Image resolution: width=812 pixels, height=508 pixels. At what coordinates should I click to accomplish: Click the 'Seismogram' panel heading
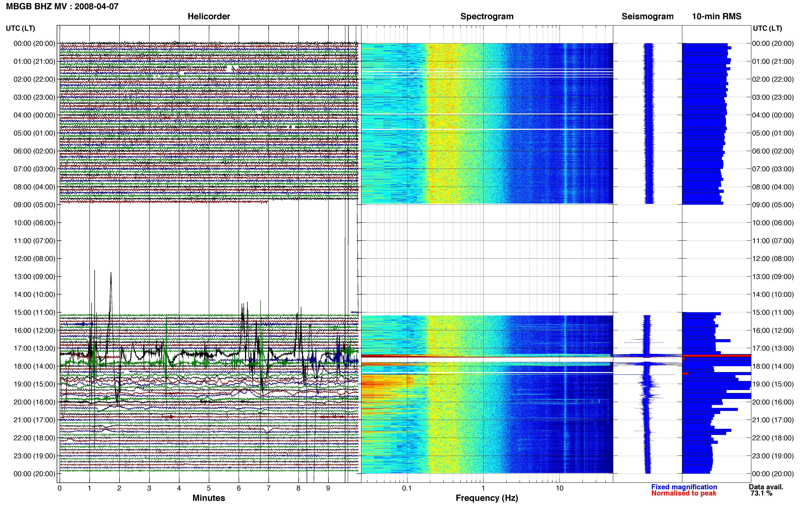[x=647, y=16]
